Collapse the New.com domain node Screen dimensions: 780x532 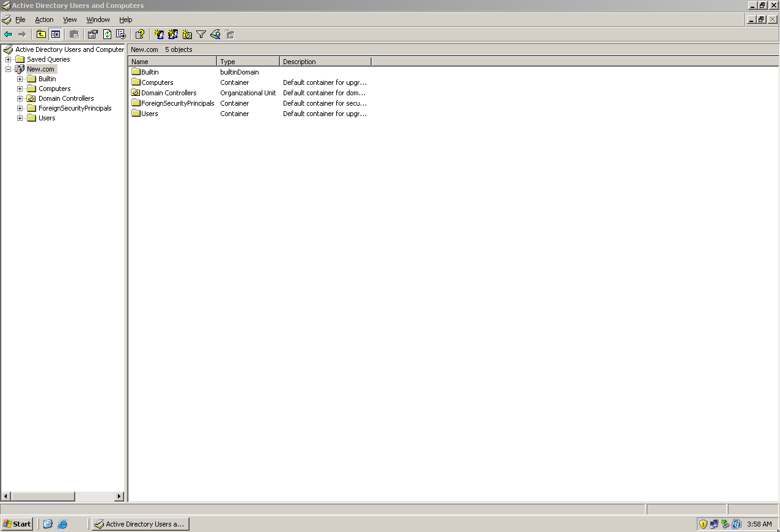pyautogui.click(x=8, y=69)
